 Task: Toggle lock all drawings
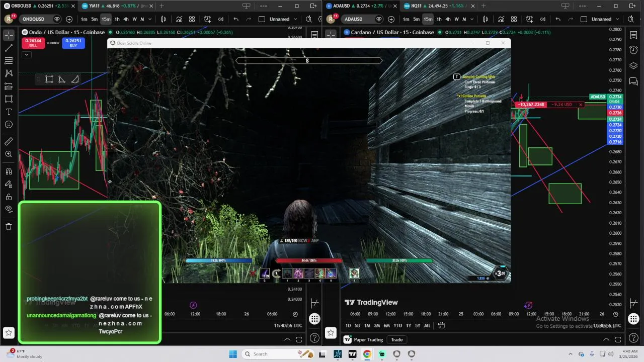[x=9, y=197]
